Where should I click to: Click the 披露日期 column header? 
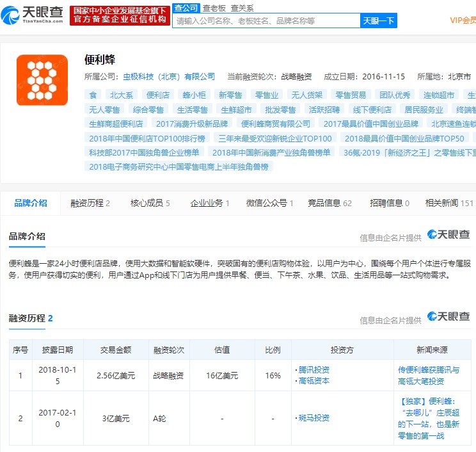58,350
